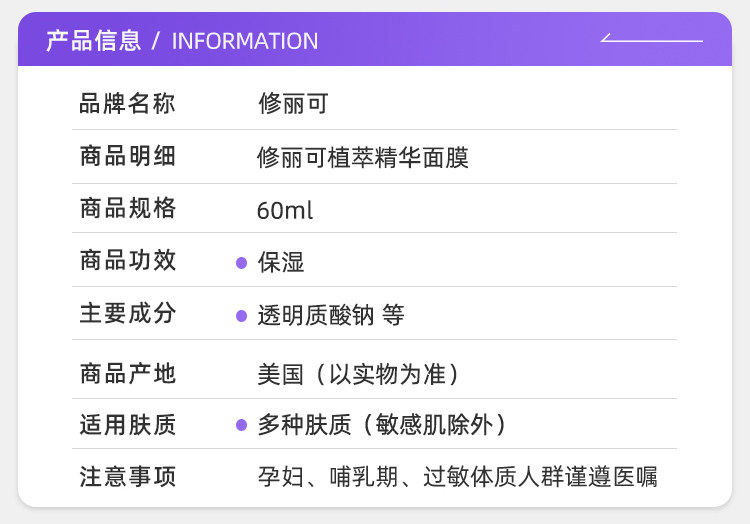Click the purple bullet next to 多种肤质
The height and width of the screenshot is (524, 750).
pos(241,425)
